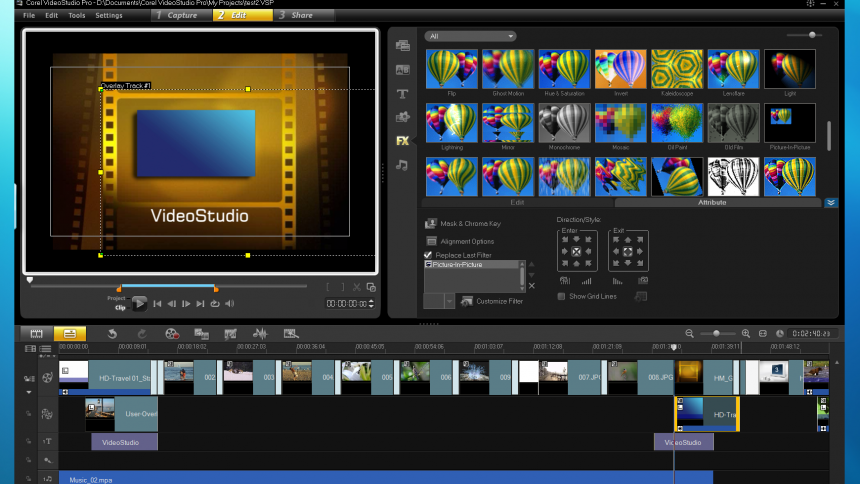Zoom out the timeline with minus magnifier
Image resolution: width=860 pixels, height=484 pixels.
[689, 334]
